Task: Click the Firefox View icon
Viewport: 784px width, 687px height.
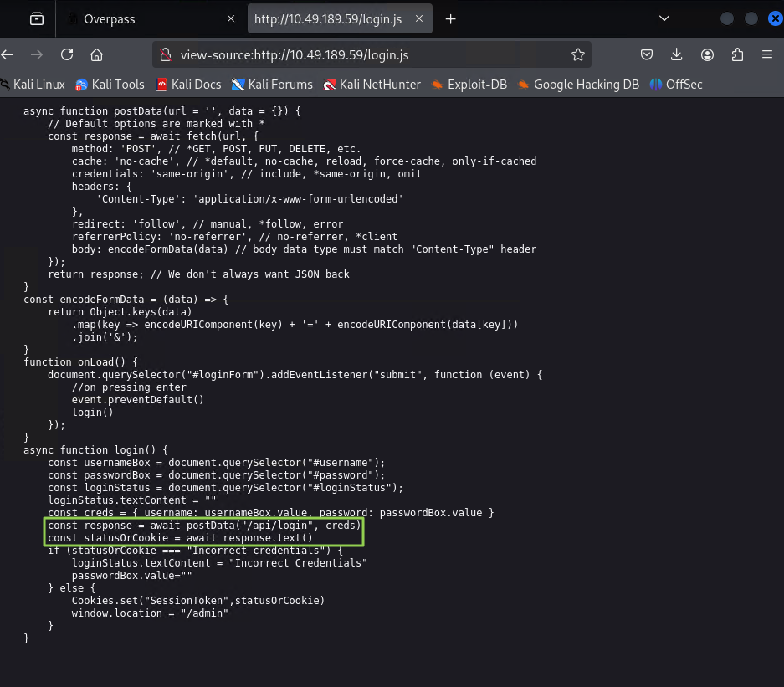Action: click(x=37, y=19)
